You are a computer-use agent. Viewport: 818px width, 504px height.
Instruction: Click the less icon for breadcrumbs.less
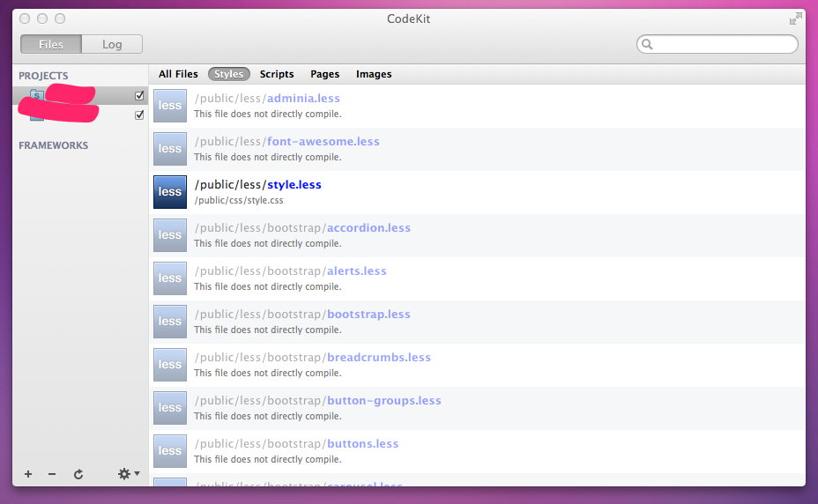coord(170,365)
